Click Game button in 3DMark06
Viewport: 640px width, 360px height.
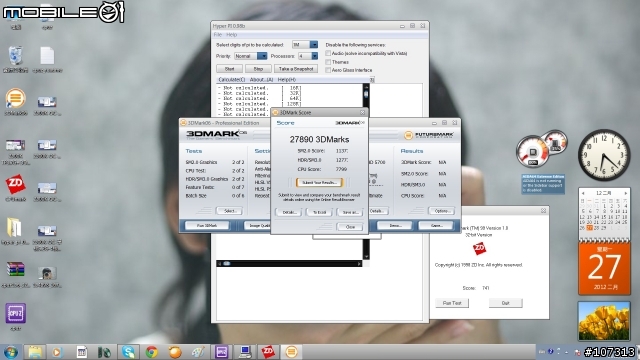pyautogui.click(x=436, y=225)
